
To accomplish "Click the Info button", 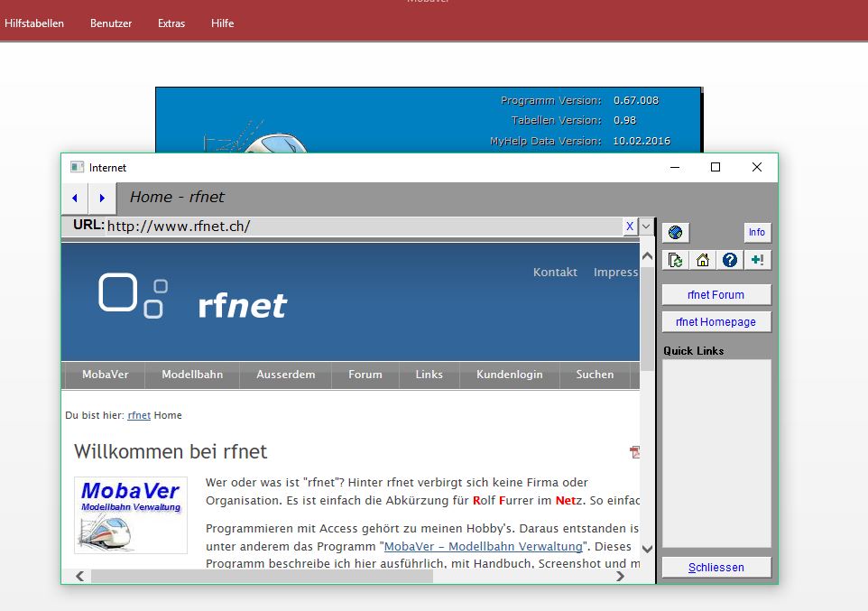I will [757, 232].
